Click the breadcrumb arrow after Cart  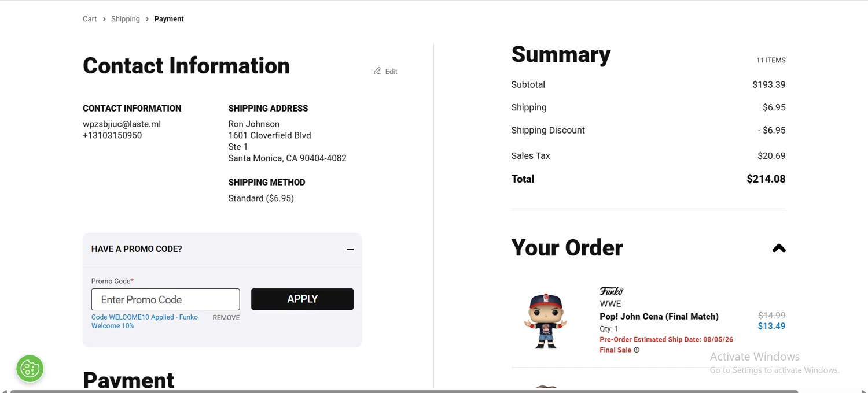coord(104,19)
